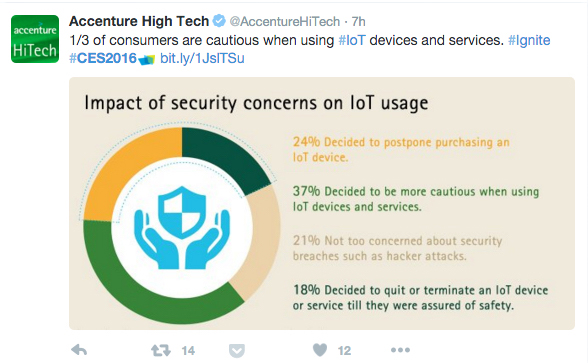
Task: Click the shield and hands graphic
Action: click(182, 227)
